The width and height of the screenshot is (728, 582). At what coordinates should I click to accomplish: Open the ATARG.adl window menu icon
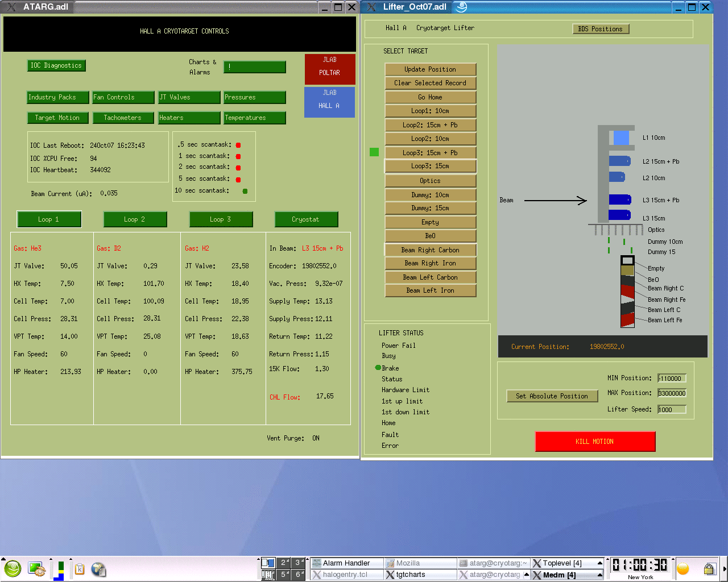tap(11, 7)
